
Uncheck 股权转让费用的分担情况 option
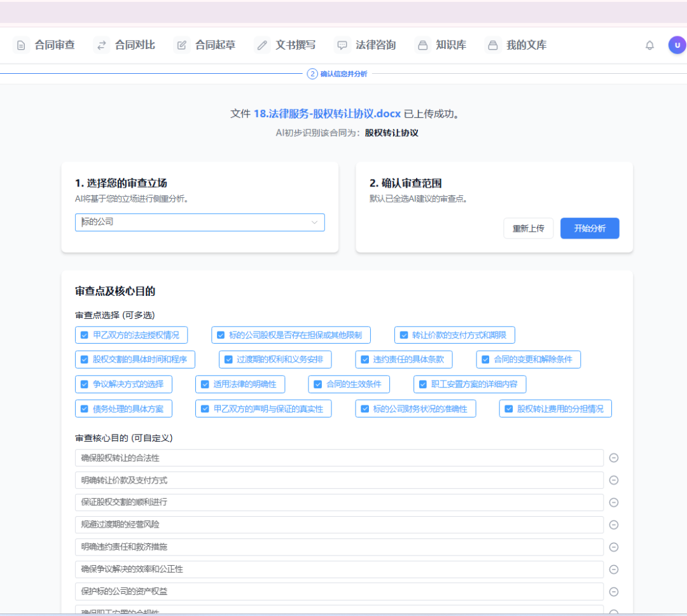click(509, 409)
